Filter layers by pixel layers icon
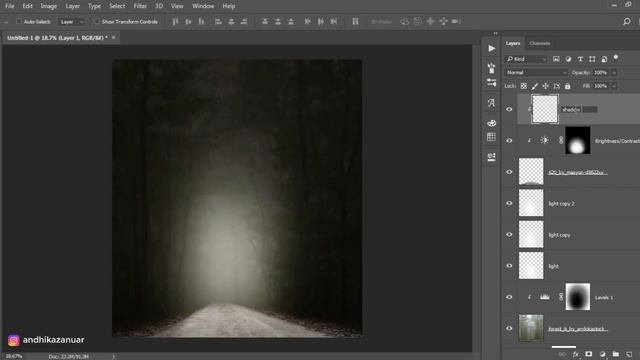Image resolution: width=640 pixels, height=360 pixels. 556,59
